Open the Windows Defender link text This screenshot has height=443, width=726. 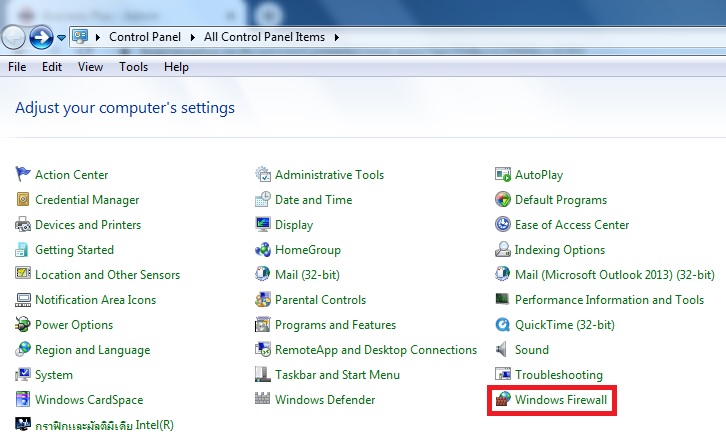pyautogui.click(x=325, y=399)
